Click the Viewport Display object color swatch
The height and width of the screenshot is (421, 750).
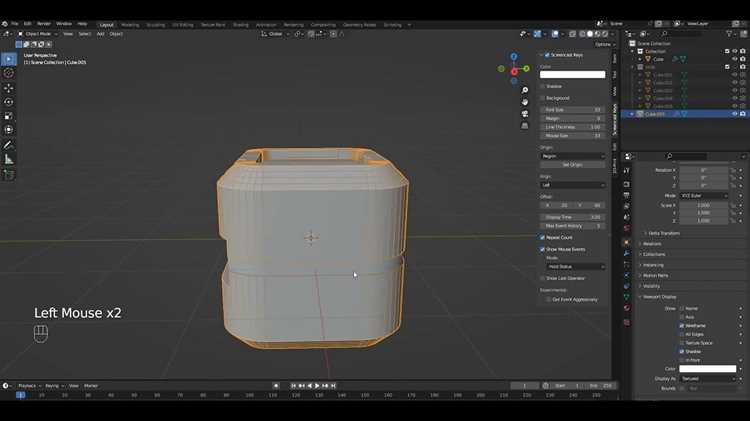point(707,369)
